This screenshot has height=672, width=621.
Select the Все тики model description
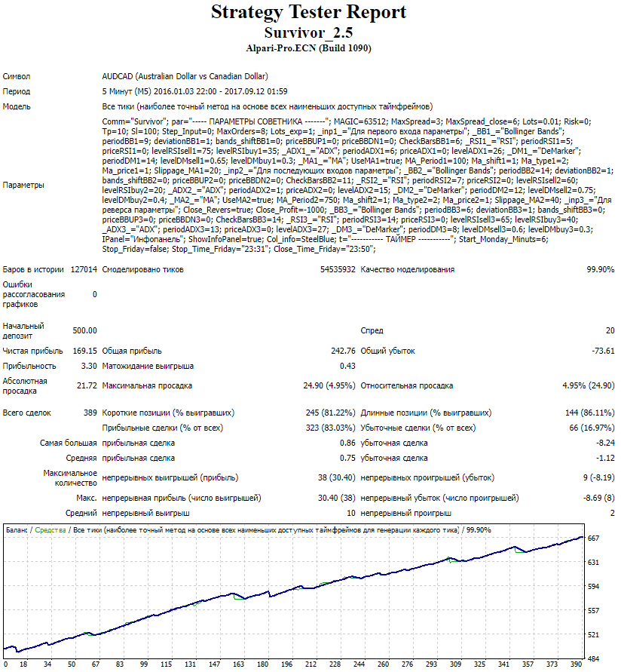(x=268, y=106)
